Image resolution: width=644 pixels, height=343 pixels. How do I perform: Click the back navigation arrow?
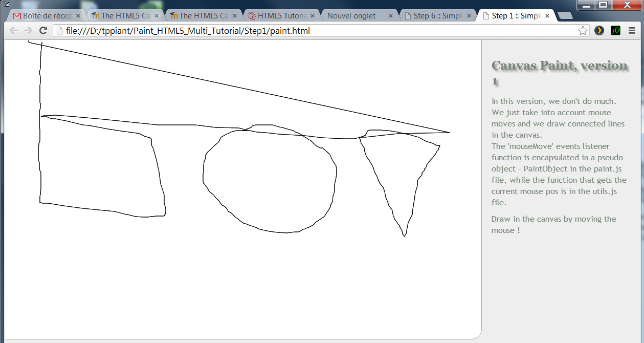[13, 31]
